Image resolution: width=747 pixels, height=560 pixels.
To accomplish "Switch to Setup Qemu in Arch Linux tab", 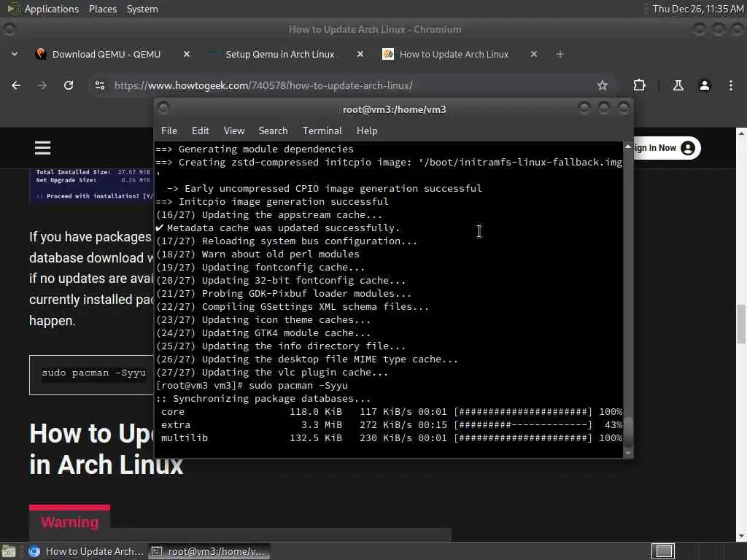I will coord(279,54).
